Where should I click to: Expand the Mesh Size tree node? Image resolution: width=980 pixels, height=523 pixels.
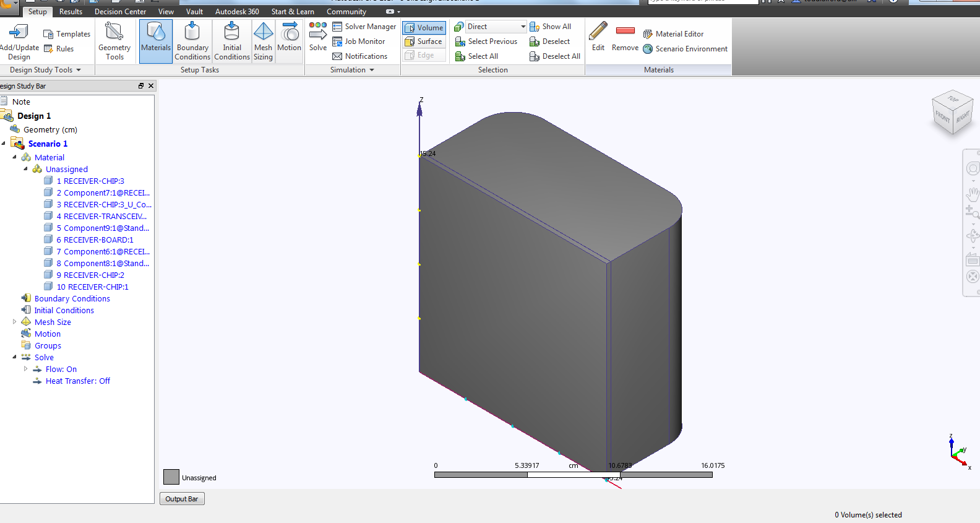[15, 322]
